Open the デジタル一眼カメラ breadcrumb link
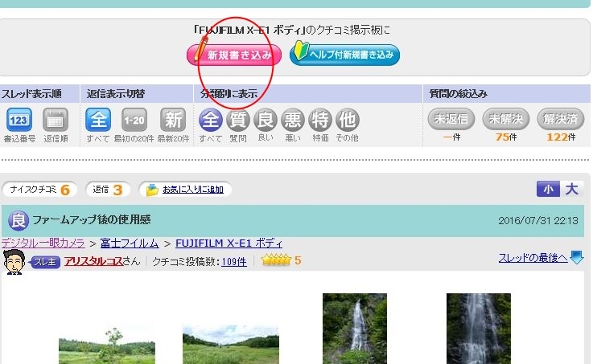Image resolution: width=593 pixels, height=364 pixels. coord(43,243)
